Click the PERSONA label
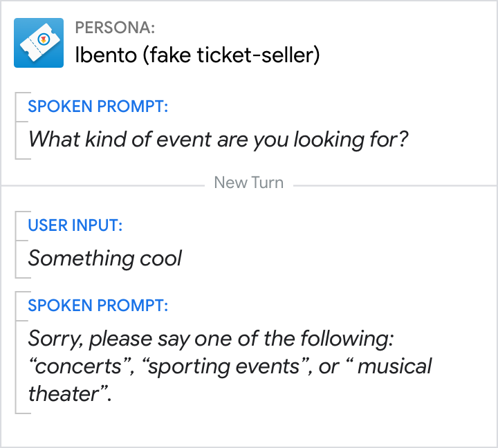This screenshot has height=448, width=498. click(x=115, y=28)
